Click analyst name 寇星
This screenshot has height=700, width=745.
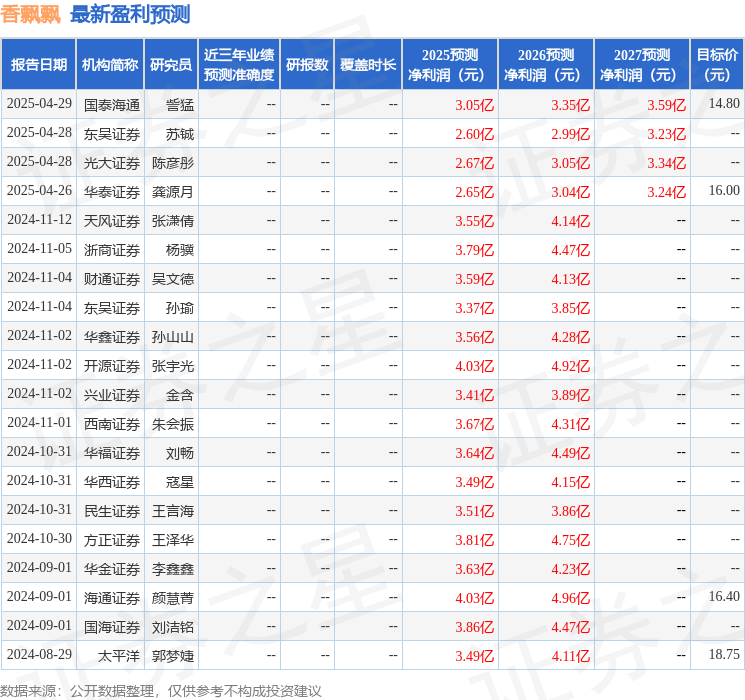[180, 482]
